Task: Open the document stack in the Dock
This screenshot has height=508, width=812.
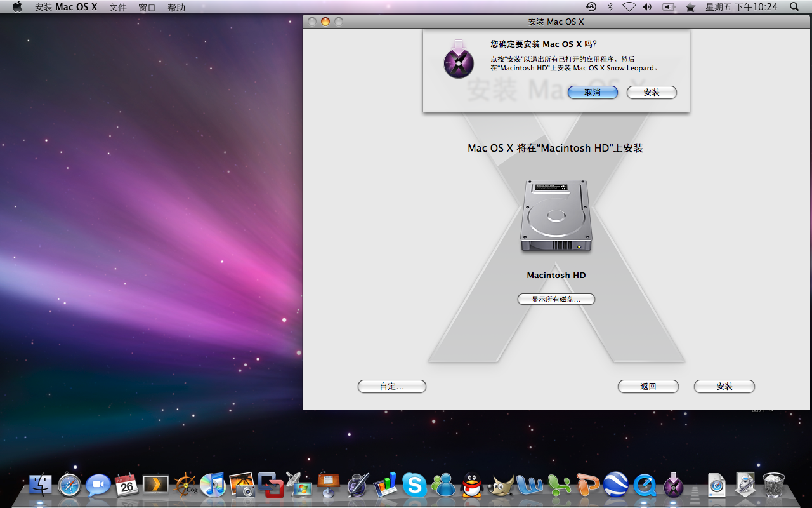Action: coord(716,485)
